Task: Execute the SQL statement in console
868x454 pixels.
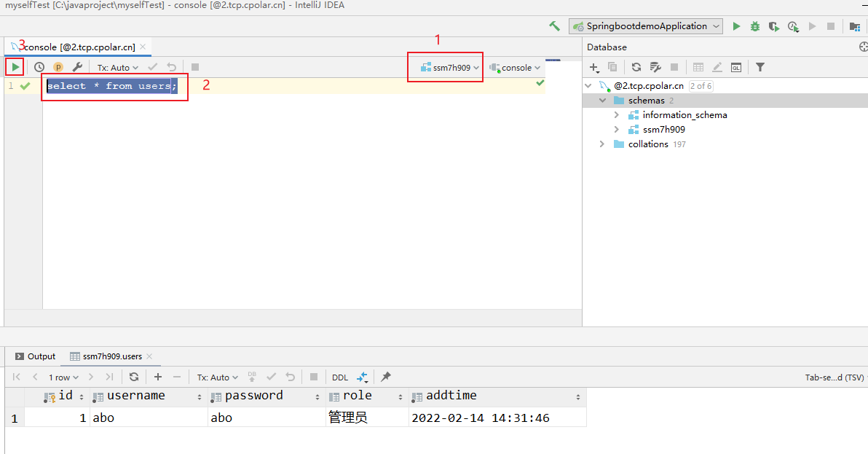Action: [x=15, y=67]
